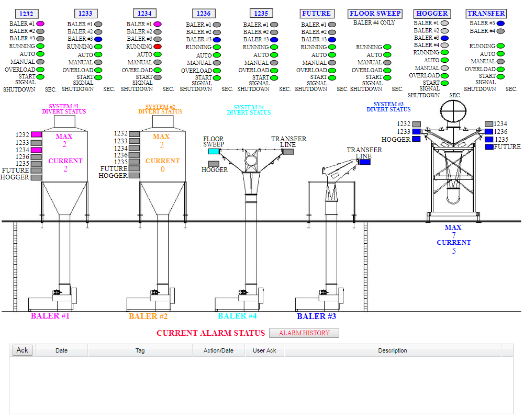Sort alarms by Tag column header
Screen dimensions: 524x420
140,350
